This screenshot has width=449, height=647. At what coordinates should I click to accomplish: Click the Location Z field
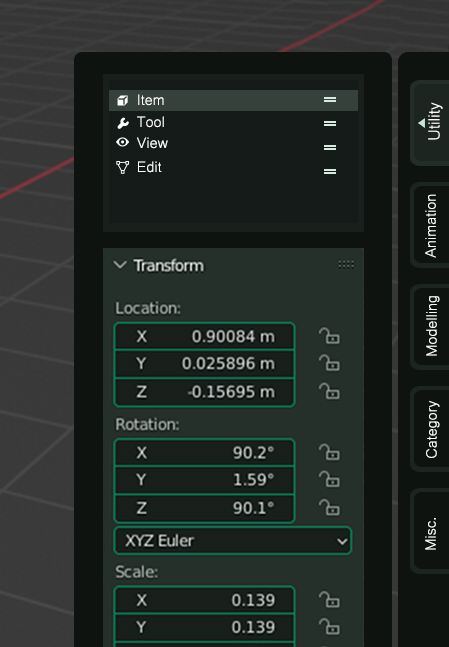point(204,392)
